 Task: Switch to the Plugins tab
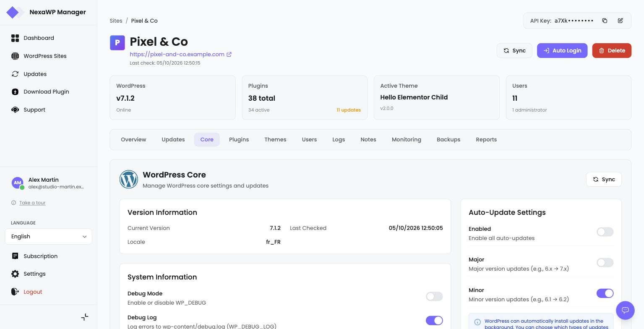[x=239, y=140]
